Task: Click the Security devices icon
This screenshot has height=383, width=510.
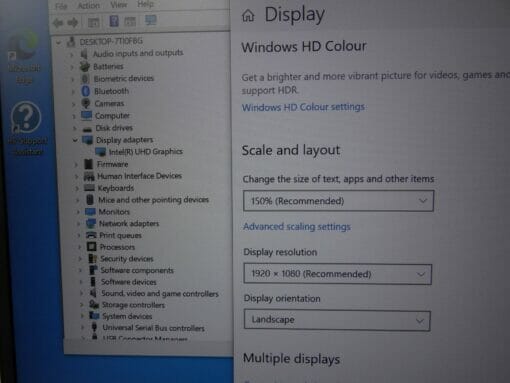Action: coord(92,258)
